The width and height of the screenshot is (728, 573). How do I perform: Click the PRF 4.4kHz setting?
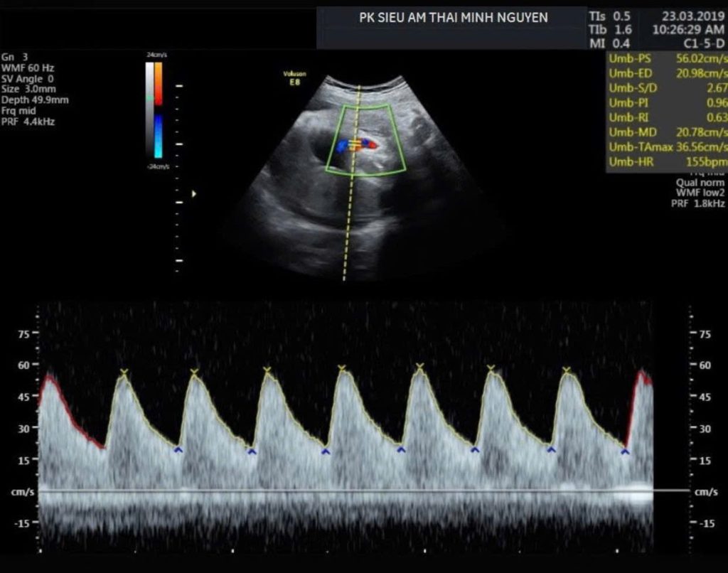click(x=28, y=122)
